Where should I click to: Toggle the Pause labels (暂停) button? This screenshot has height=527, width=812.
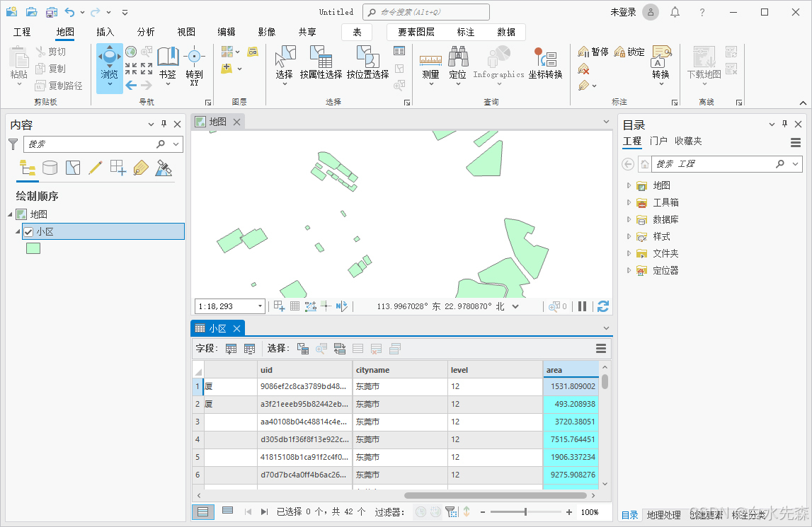(593, 52)
